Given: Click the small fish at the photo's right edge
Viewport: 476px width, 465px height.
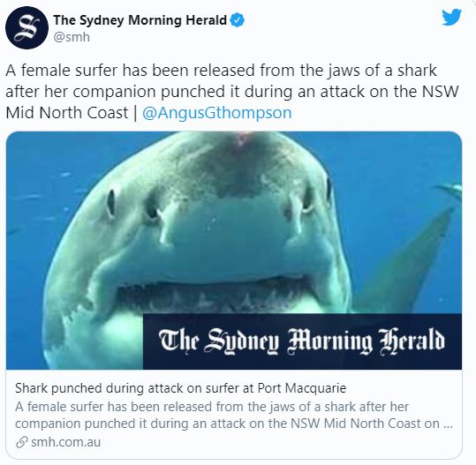Looking at the screenshot, I should click(450, 190).
